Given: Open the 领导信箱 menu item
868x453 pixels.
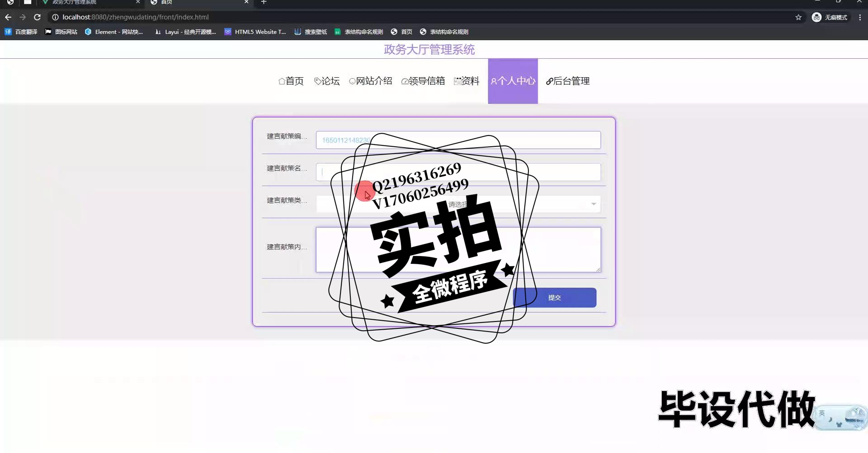Looking at the screenshot, I should [423, 81].
